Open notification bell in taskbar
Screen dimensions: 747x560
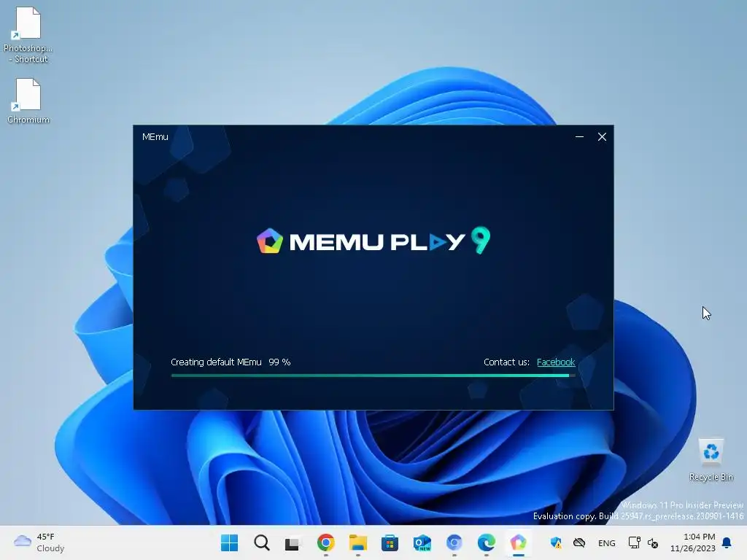coord(727,542)
